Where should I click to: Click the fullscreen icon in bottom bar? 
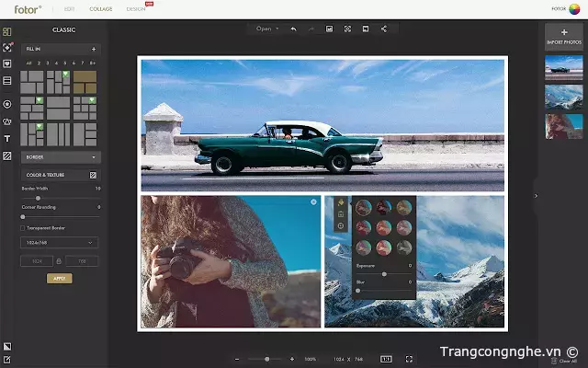(409, 360)
